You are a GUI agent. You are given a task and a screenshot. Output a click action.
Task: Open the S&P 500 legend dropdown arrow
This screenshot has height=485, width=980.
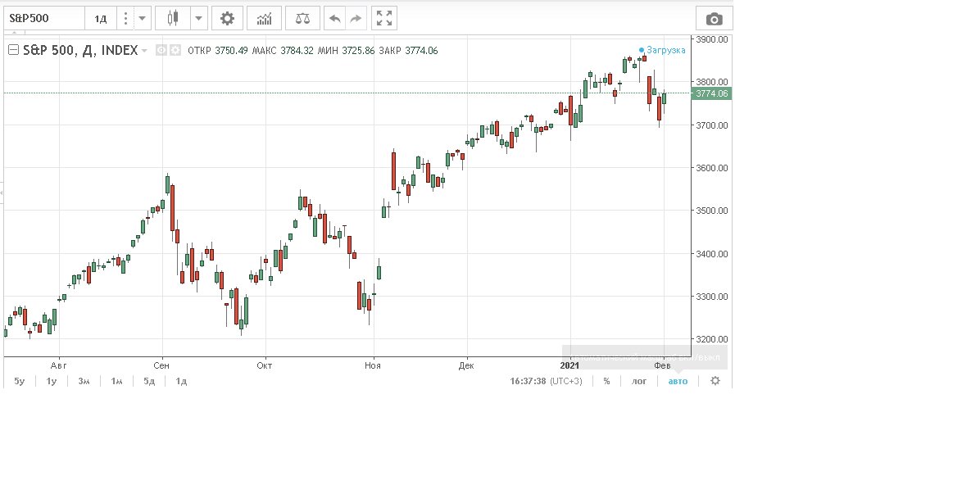point(144,51)
